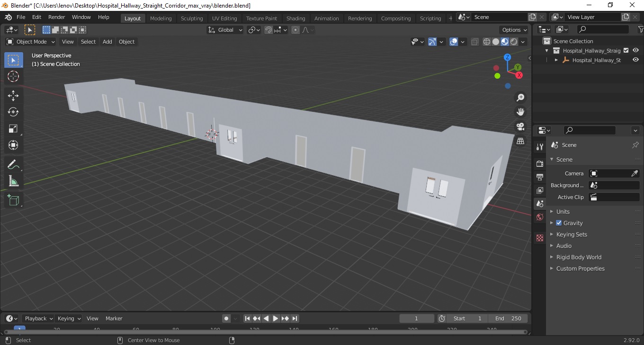644x345 pixels.
Task: Click the viewport zoom magnifier icon
Action: coord(520,98)
